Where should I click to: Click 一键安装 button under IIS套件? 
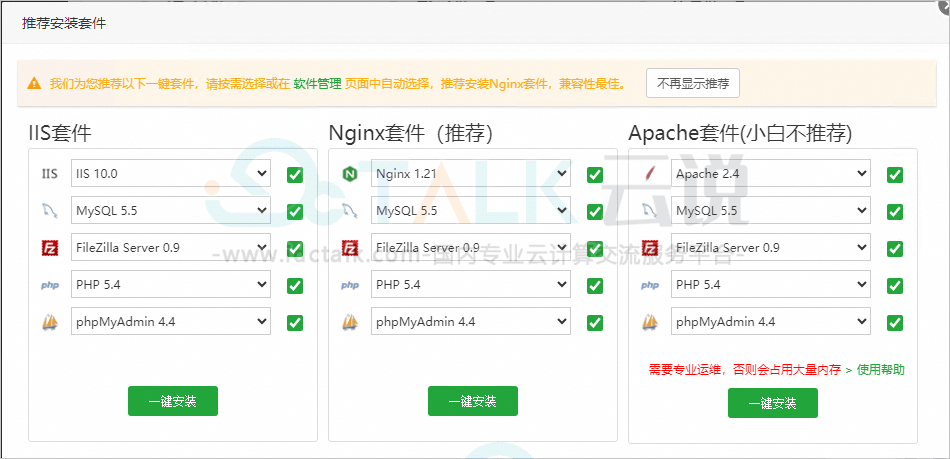click(x=173, y=401)
